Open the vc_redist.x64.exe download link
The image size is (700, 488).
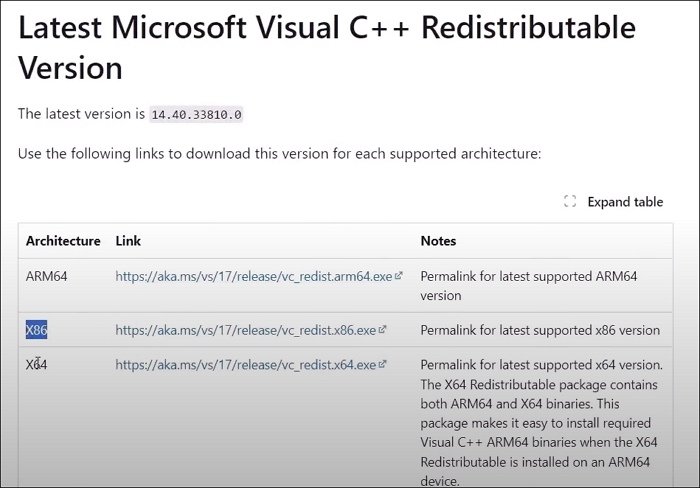[245, 365]
